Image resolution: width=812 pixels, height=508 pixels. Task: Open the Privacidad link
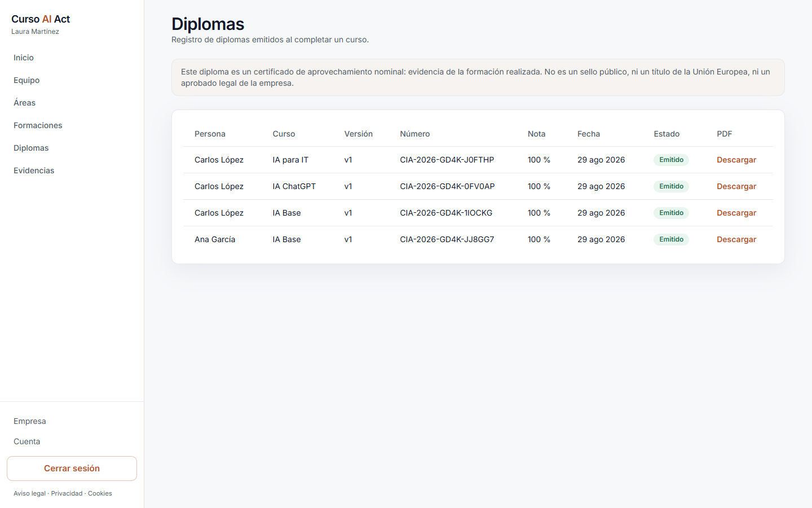click(67, 493)
